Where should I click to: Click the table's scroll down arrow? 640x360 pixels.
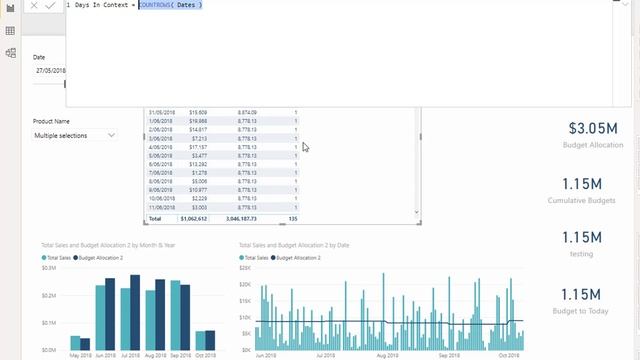416,212
